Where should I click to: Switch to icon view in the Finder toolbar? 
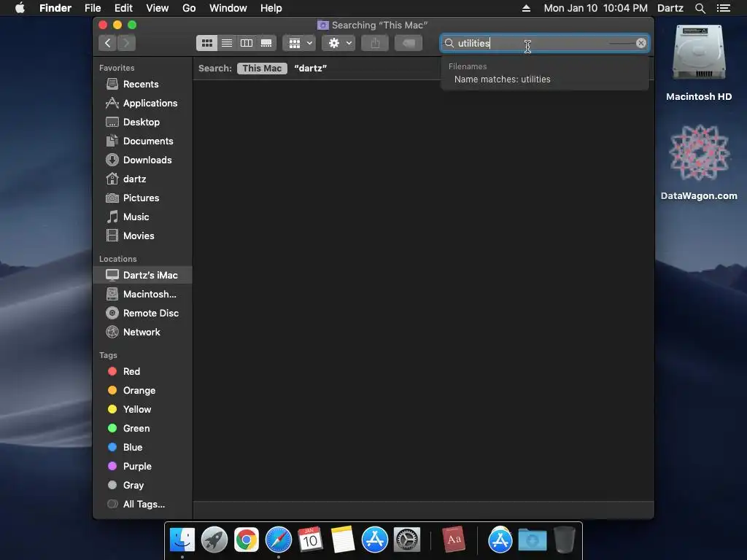click(x=206, y=43)
